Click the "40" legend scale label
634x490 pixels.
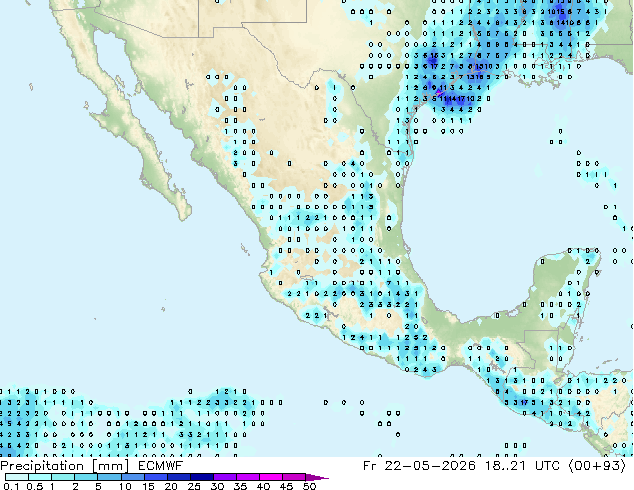point(263,486)
